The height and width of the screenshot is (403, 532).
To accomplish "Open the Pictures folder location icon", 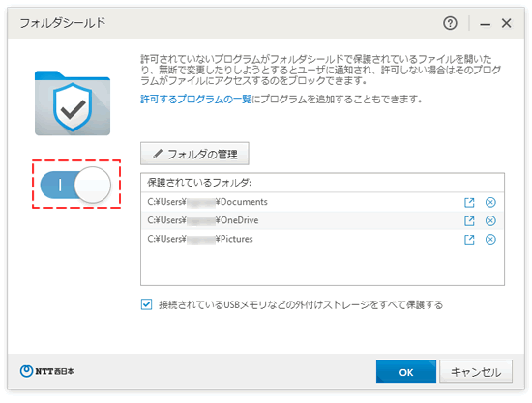I will [469, 240].
